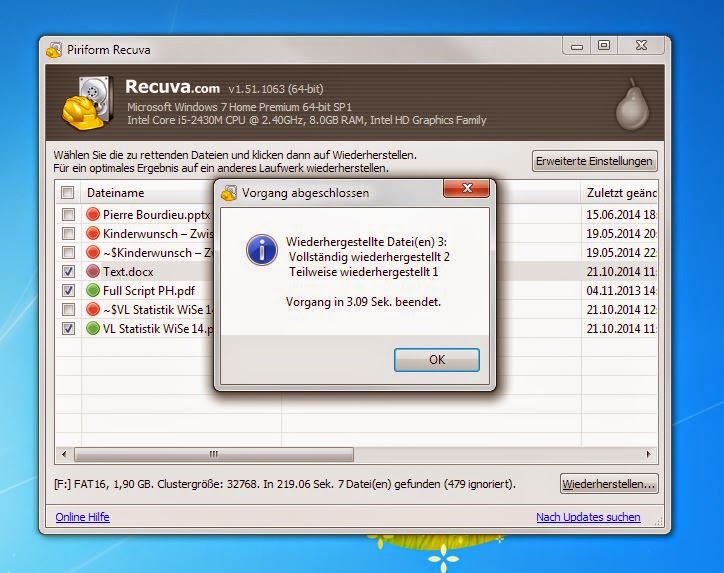The width and height of the screenshot is (724, 573).
Task: Click red status dot of Pierre Bourdieu.pptx
Action: coord(93,214)
